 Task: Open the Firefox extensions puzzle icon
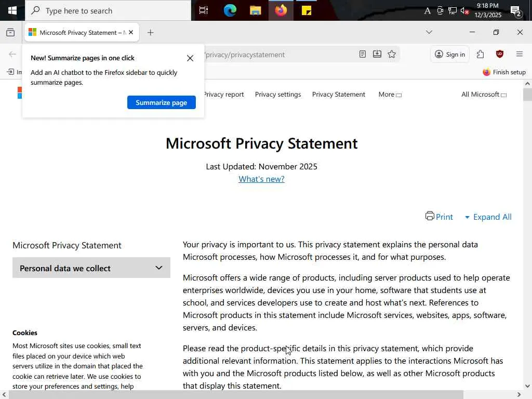[480, 54]
